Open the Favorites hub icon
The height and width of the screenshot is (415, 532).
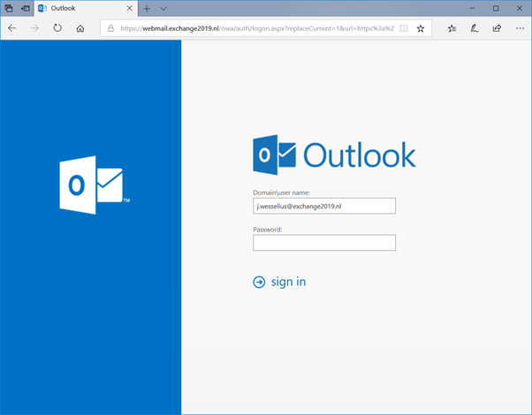(x=452, y=28)
